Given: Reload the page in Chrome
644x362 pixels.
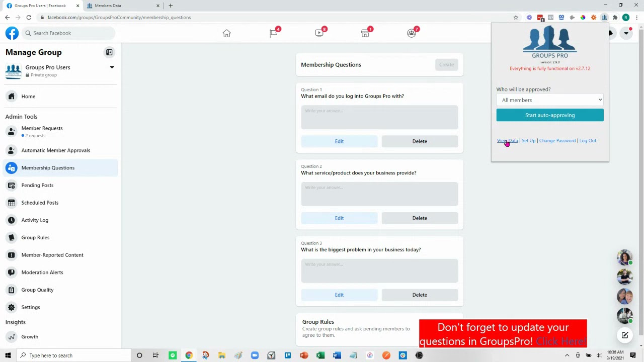Looking at the screenshot, I should (x=29, y=18).
